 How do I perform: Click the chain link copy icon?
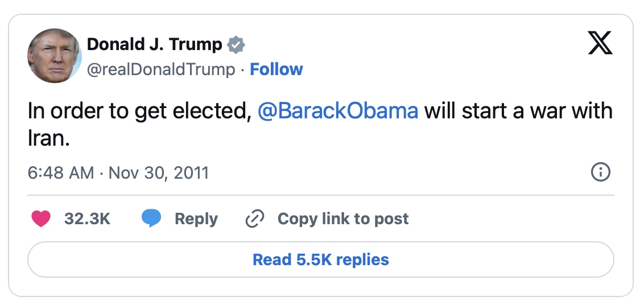click(254, 219)
